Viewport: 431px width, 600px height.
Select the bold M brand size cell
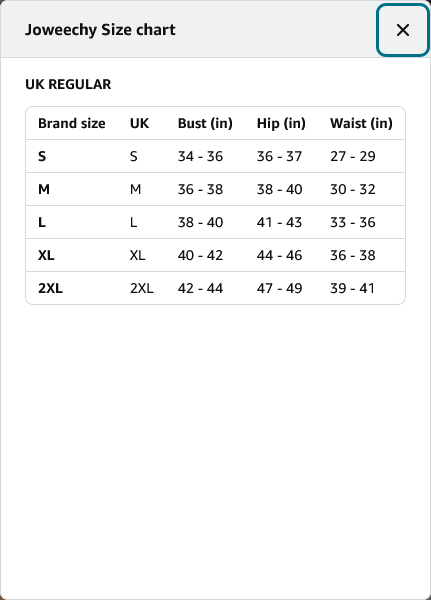pos(44,189)
